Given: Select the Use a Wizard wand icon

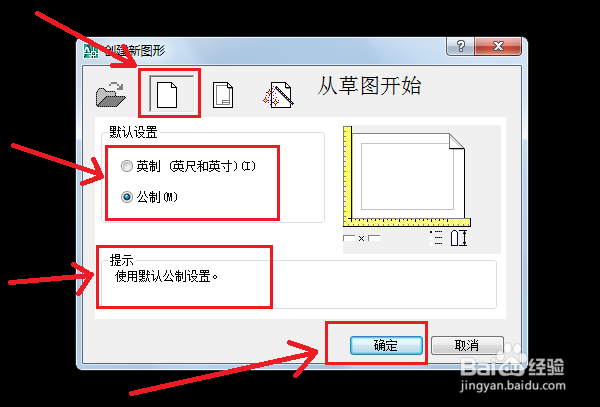Looking at the screenshot, I should coord(278,94).
